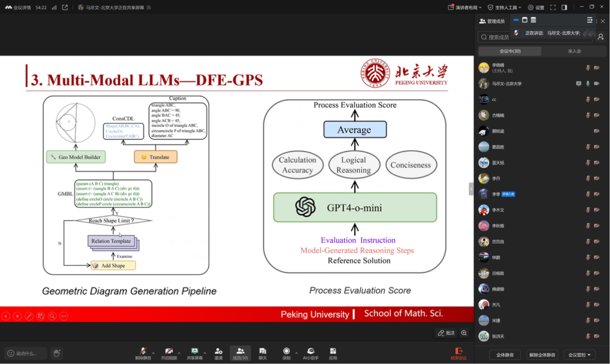Image resolution: width=610 pixels, height=364 pixels.
Task: Toggle microphone for 古楠楠
Action: point(588,115)
